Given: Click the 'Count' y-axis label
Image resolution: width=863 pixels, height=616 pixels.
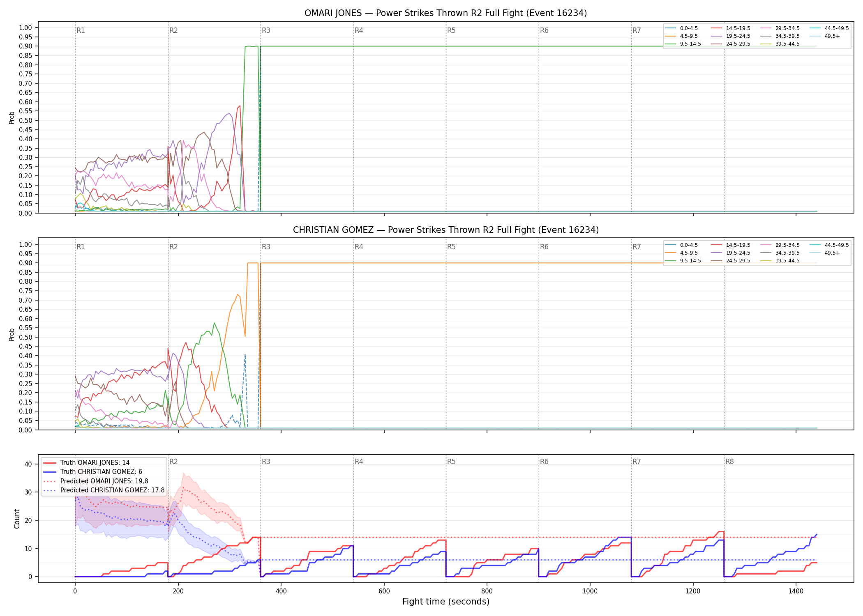Looking at the screenshot, I should click(x=17, y=519).
